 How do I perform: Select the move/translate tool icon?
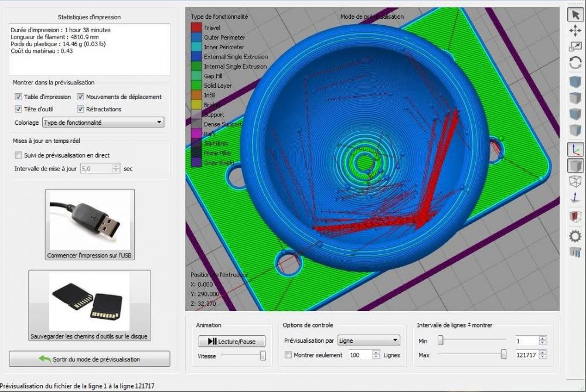[575, 30]
